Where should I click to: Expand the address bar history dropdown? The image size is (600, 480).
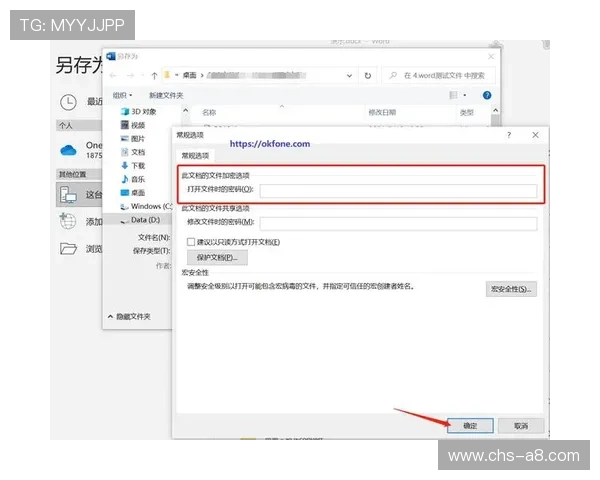click(349, 75)
